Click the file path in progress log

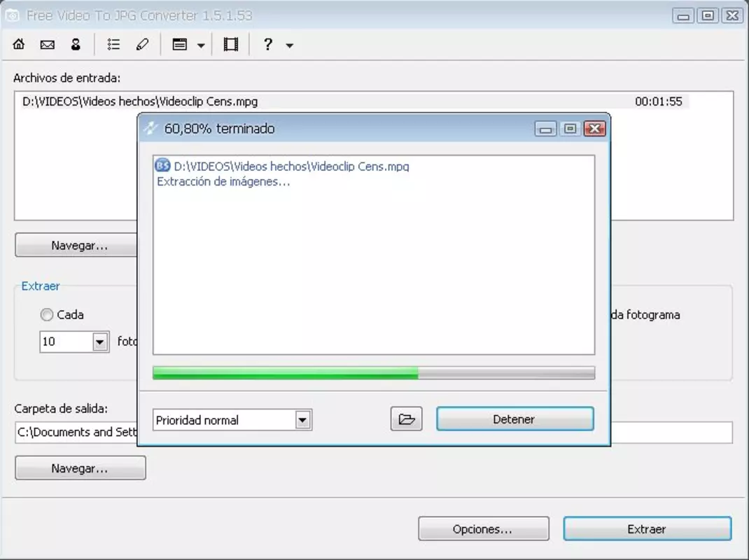click(291, 166)
